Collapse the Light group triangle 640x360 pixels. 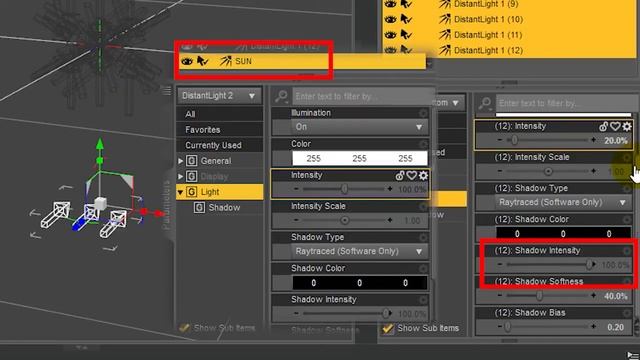[x=180, y=192]
